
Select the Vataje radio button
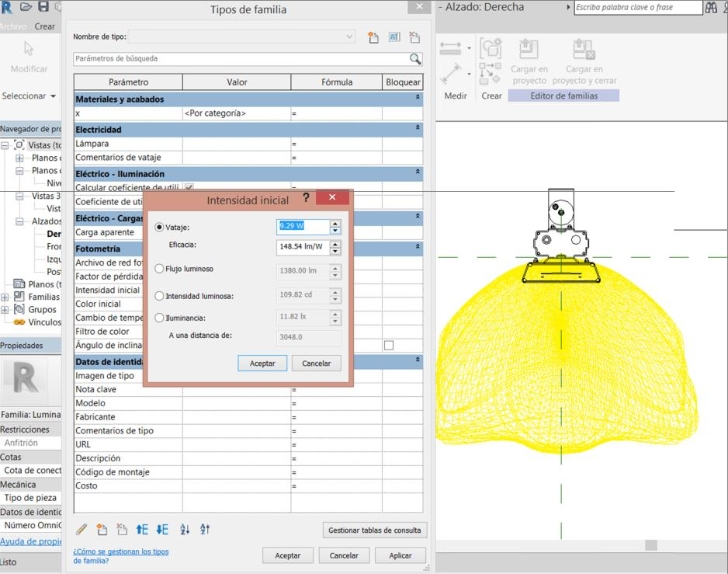pyautogui.click(x=160, y=228)
